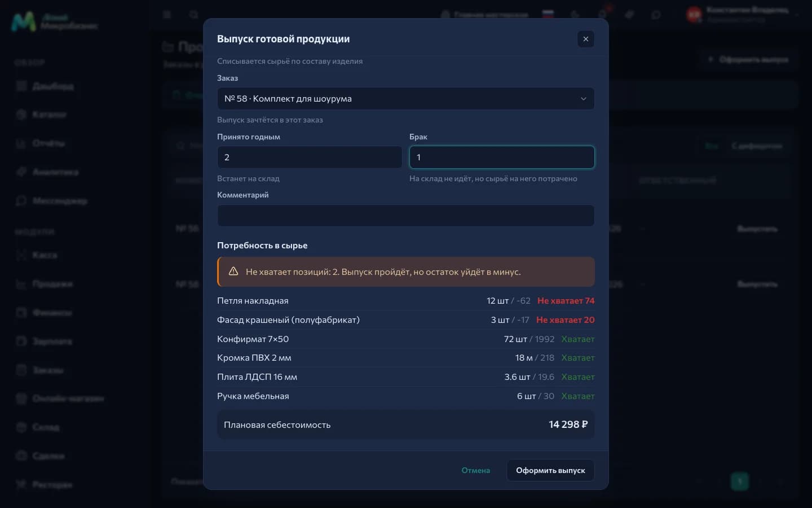Click Хватает status for Плита ЛДСП 16 мм
Viewport: 812px width, 508px height.
[578, 377]
